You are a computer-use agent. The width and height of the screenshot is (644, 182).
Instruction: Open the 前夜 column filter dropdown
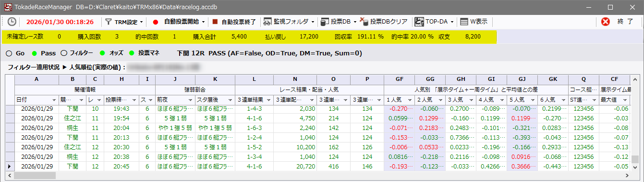click(191, 100)
